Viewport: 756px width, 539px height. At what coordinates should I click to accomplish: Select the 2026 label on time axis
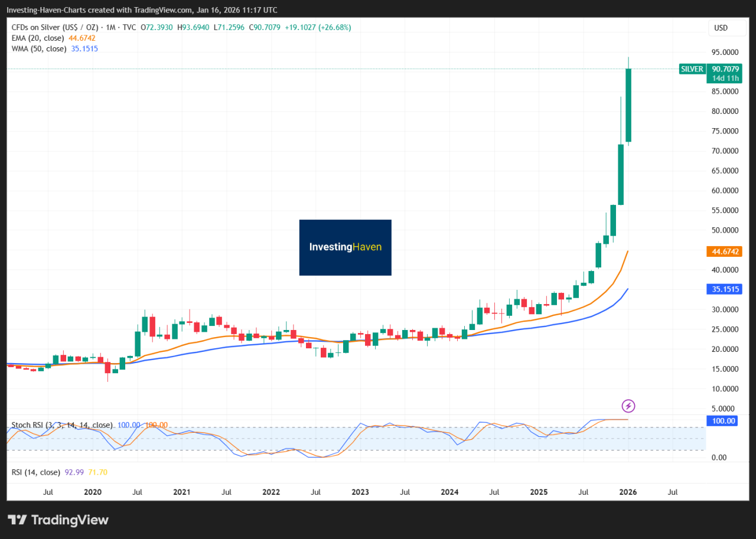click(x=627, y=492)
